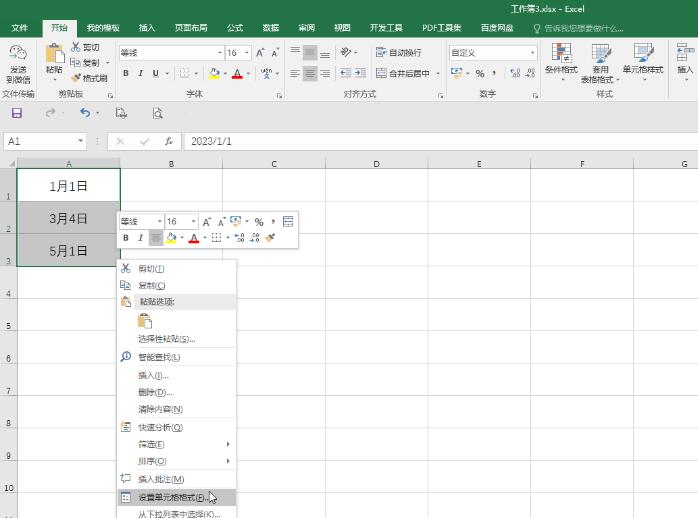Viewport: 698px width, 518px height.
Task: Choose 快速分析(Q) in context menu
Action: (x=176, y=427)
